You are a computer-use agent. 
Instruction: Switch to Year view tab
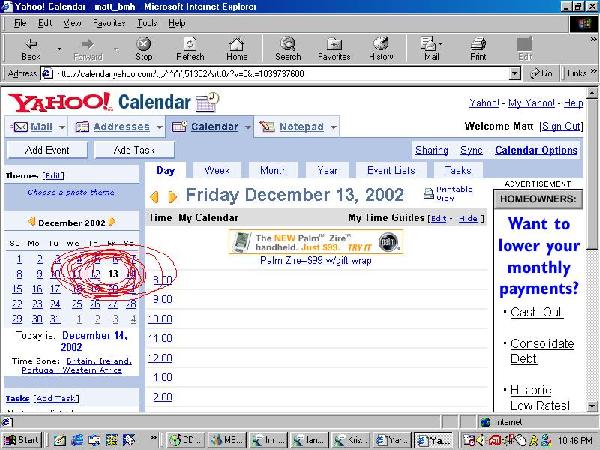point(328,170)
